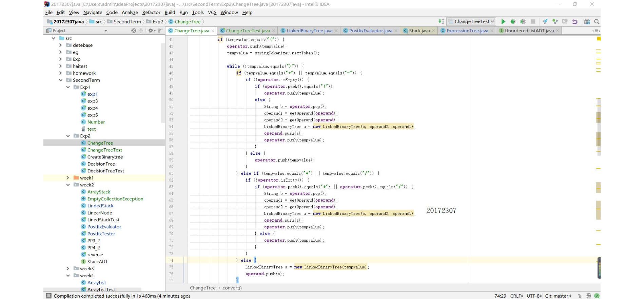Commit changes VCS icon
644x299 pixels.
[x=555, y=21]
